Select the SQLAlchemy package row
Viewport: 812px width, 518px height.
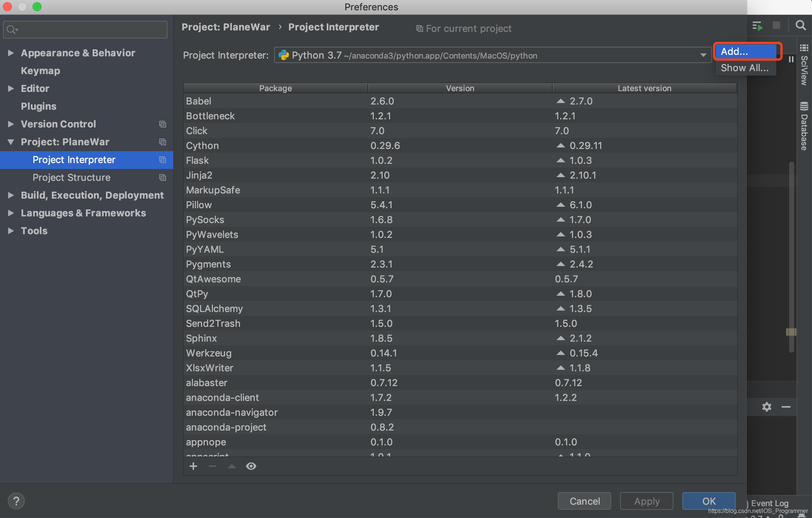coord(460,309)
